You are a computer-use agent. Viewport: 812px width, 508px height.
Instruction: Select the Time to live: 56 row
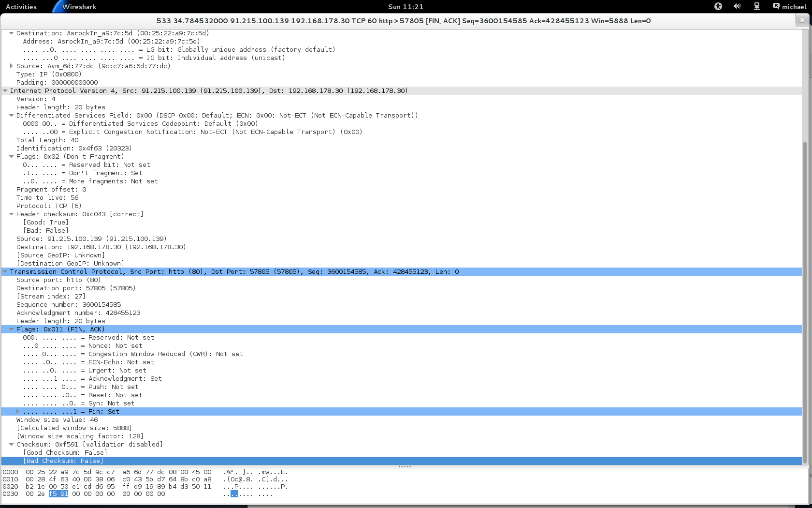[402, 198]
